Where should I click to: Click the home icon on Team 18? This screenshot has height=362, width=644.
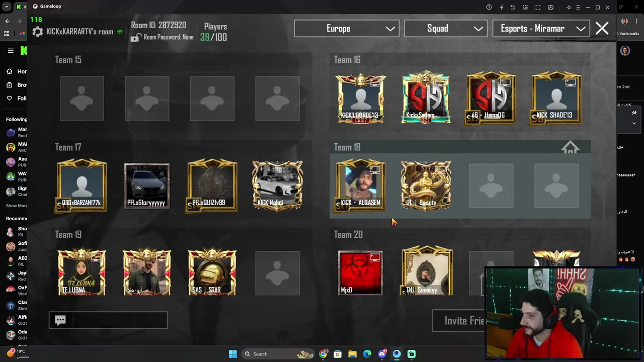click(570, 148)
